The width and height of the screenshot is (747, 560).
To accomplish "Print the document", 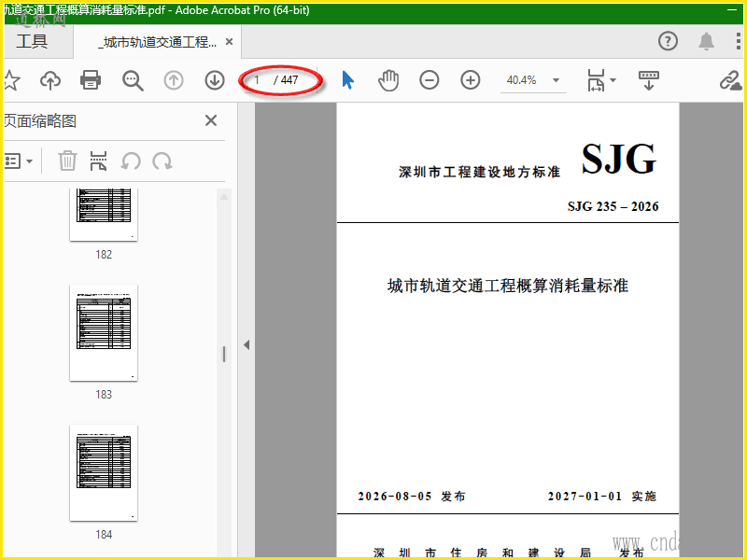I will click(91, 80).
